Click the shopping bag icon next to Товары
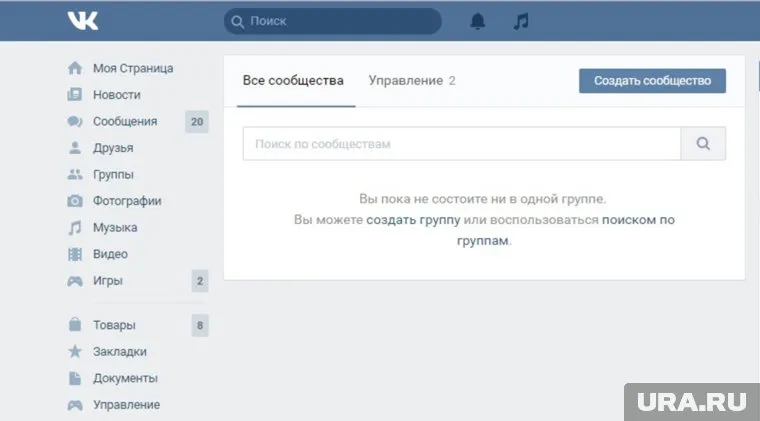Screen dimensions: 760x421 coord(75,324)
